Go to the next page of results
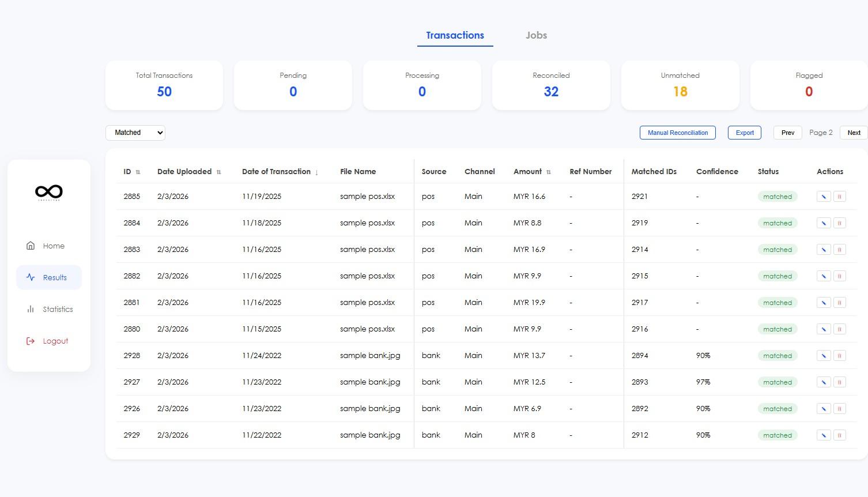Viewport: 868px width, 497px height. 854,133
